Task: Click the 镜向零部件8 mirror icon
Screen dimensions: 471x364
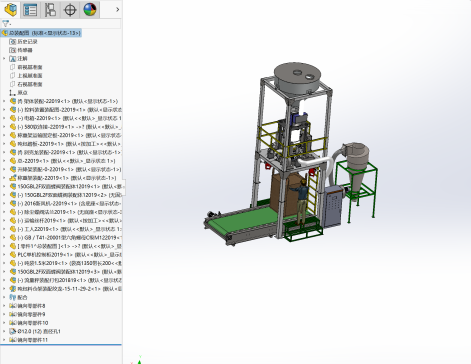Action: pos(13,306)
